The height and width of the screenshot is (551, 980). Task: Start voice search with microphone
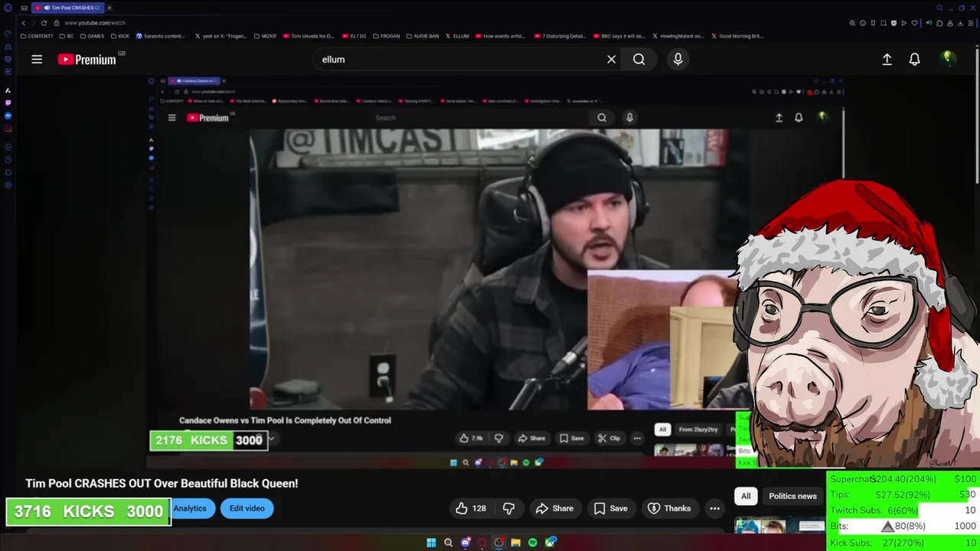click(x=678, y=59)
